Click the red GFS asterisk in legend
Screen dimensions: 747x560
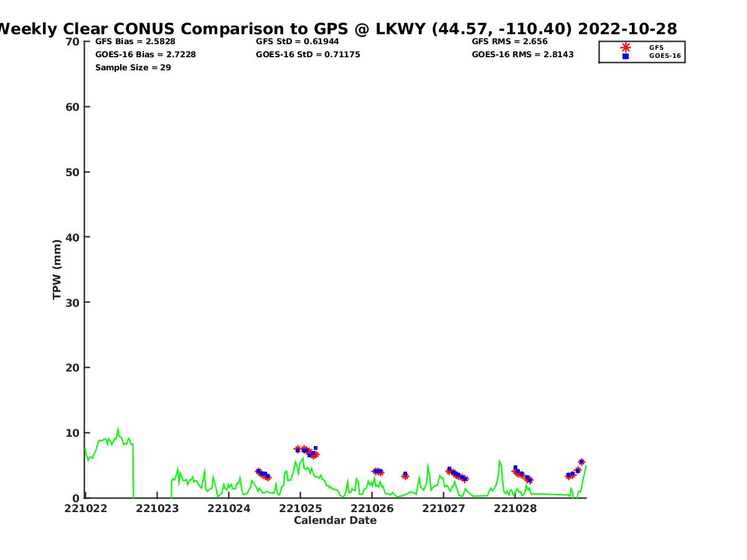coord(626,47)
